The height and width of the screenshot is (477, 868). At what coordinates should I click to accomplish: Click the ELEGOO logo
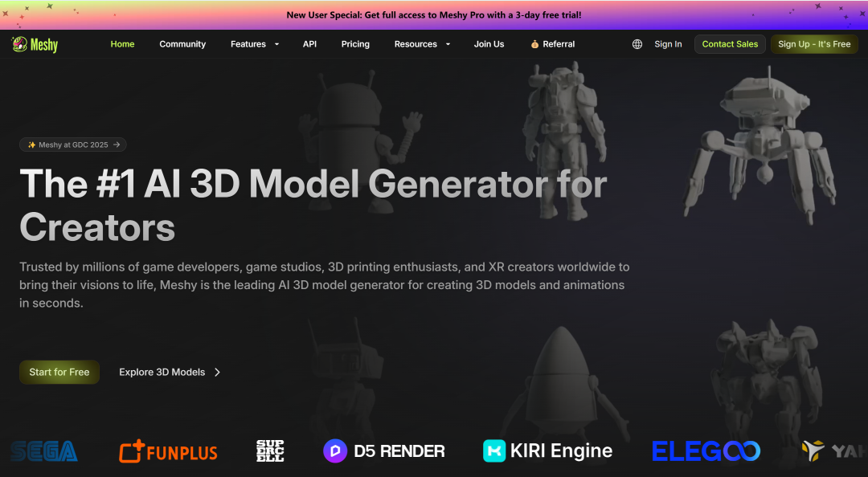706,451
